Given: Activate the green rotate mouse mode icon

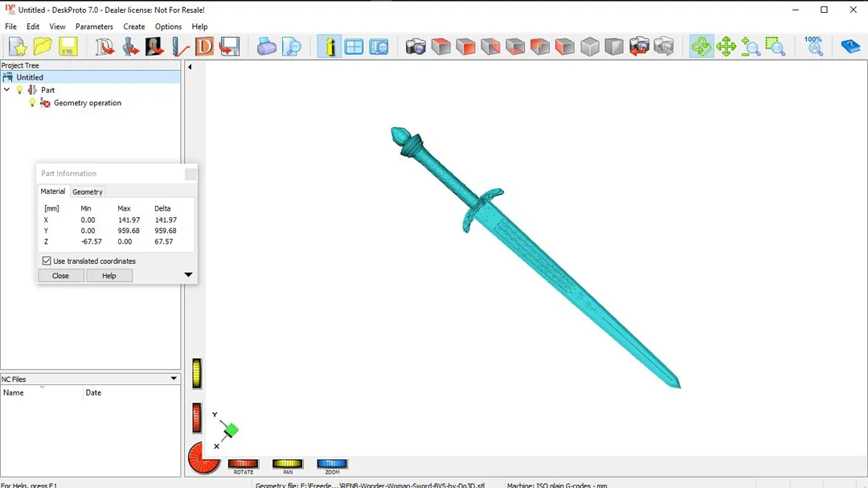Looking at the screenshot, I should pyautogui.click(x=701, y=47).
